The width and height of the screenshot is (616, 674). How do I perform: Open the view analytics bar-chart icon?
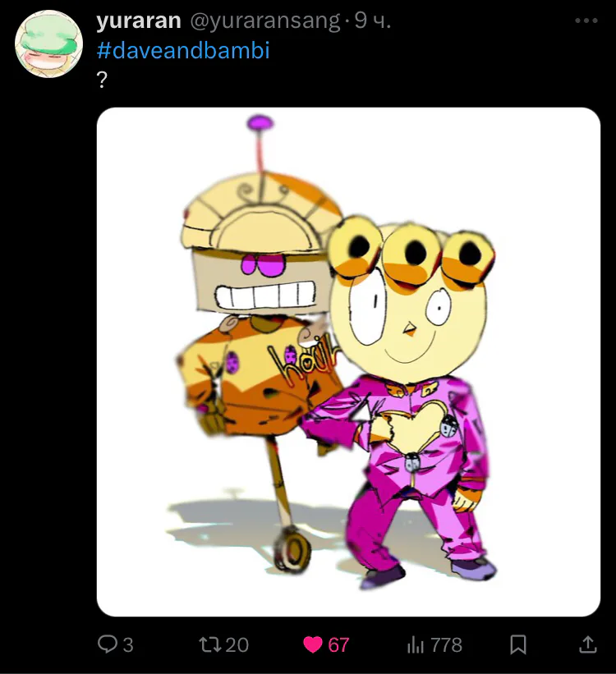tap(415, 644)
